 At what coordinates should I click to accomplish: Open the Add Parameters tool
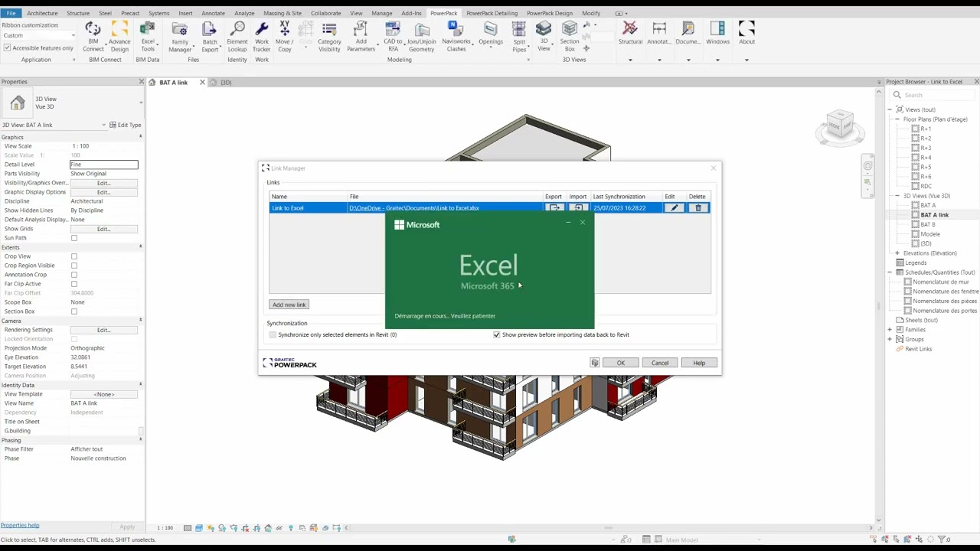[361, 36]
